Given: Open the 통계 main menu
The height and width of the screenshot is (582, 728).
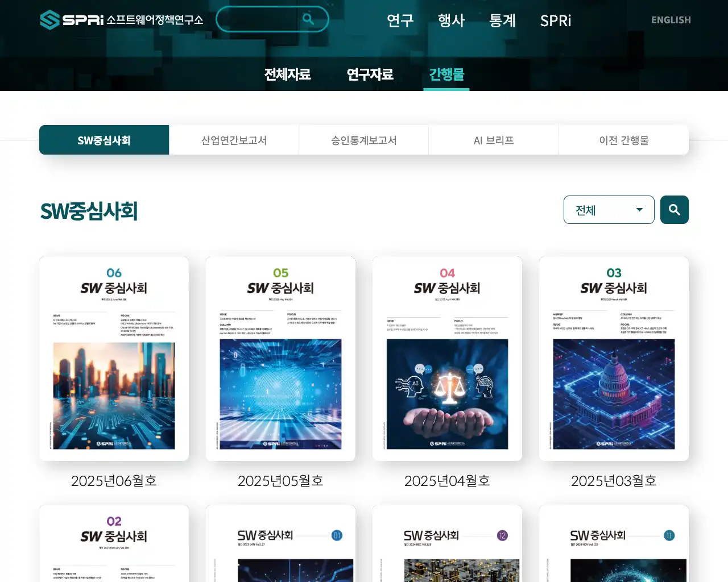Looking at the screenshot, I should 503,20.
